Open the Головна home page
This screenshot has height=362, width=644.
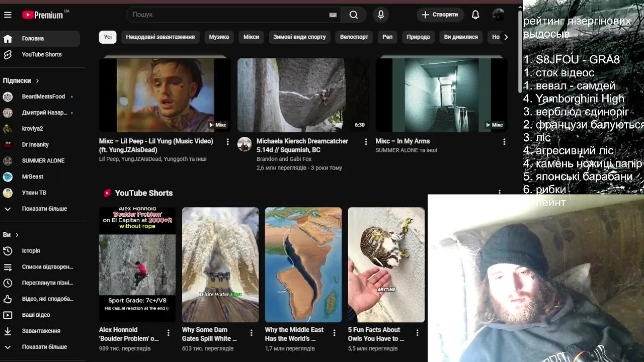click(40, 38)
